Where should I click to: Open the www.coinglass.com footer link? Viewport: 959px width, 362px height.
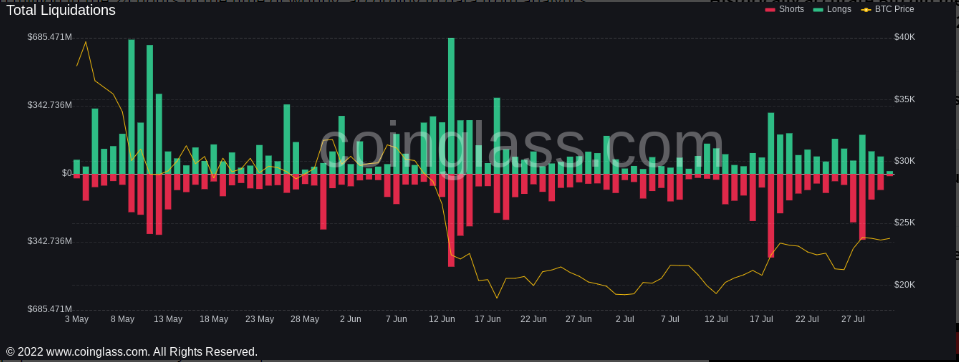[x=98, y=352]
